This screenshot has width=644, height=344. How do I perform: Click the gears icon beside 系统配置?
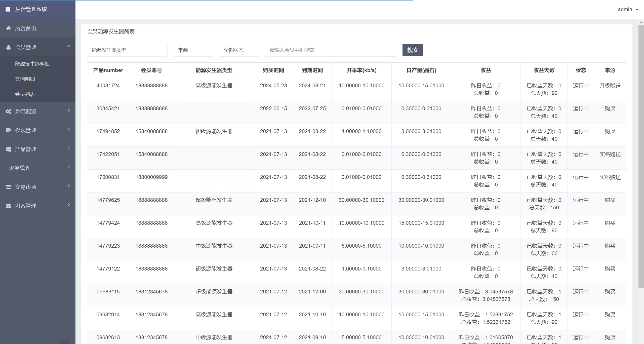(x=9, y=111)
